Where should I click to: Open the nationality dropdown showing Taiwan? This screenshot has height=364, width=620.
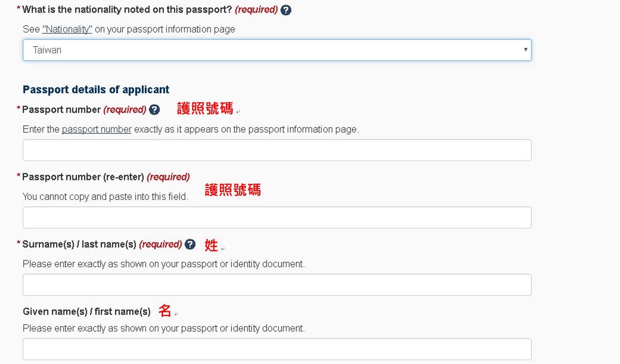277,50
